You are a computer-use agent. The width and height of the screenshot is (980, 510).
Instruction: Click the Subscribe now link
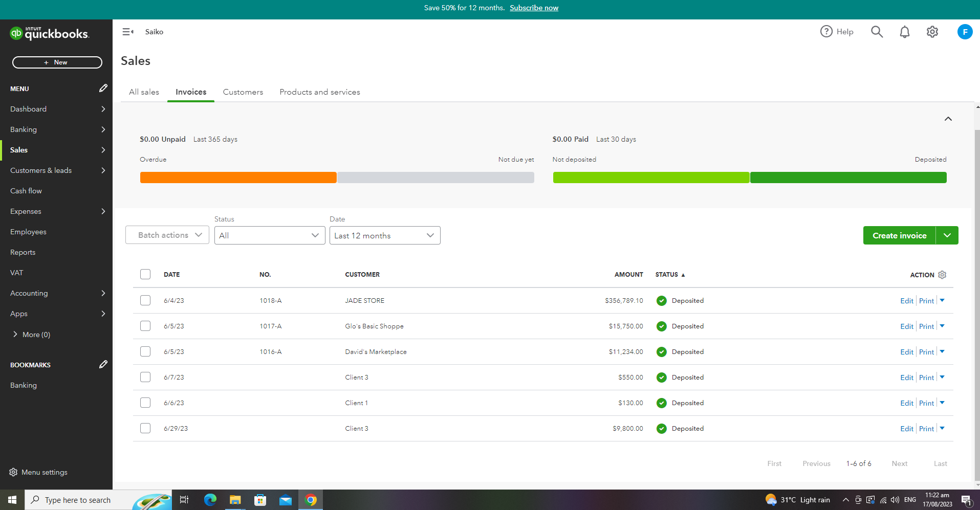534,8
